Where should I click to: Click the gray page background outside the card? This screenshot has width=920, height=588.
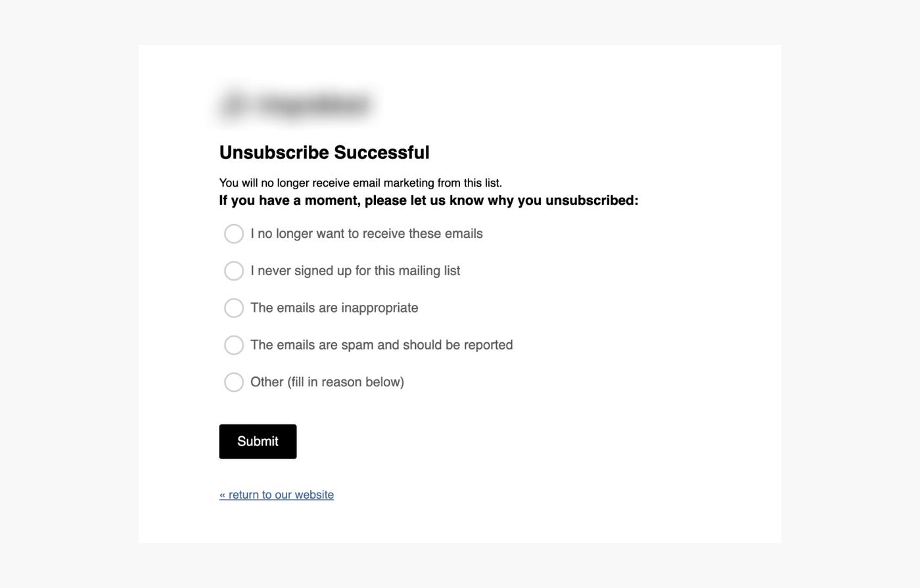(x=66, y=296)
